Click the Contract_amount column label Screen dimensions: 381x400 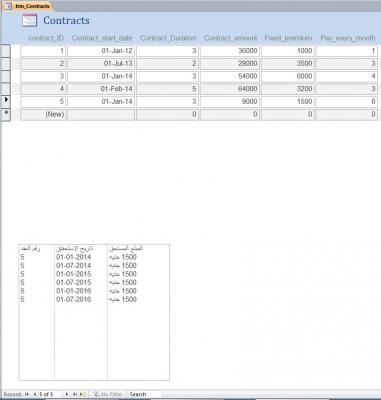pos(231,38)
